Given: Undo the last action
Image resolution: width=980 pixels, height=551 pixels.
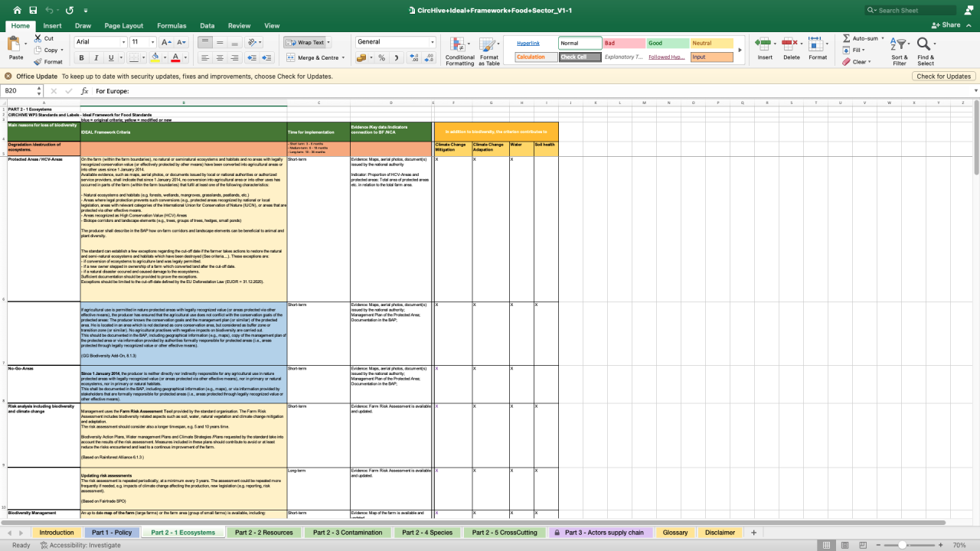Looking at the screenshot, I should tap(51, 11).
